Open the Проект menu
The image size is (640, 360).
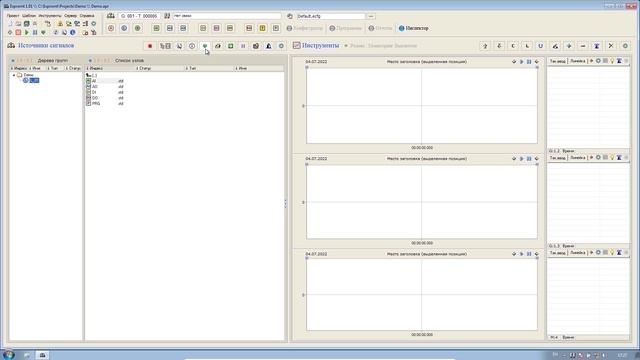pyautogui.click(x=13, y=16)
